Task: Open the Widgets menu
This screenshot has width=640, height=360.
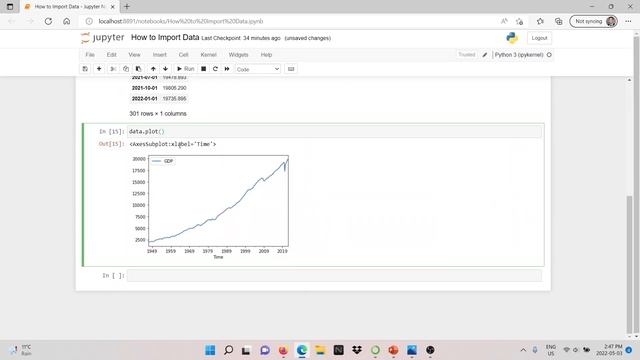Action: (238, 55)
